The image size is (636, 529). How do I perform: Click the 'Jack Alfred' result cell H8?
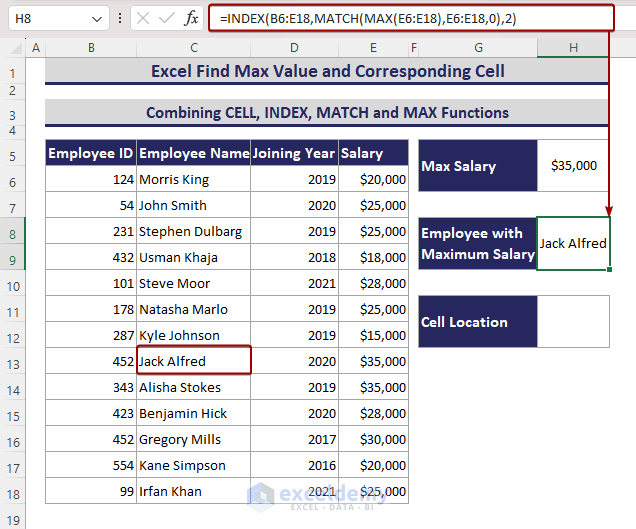[573, 243]
